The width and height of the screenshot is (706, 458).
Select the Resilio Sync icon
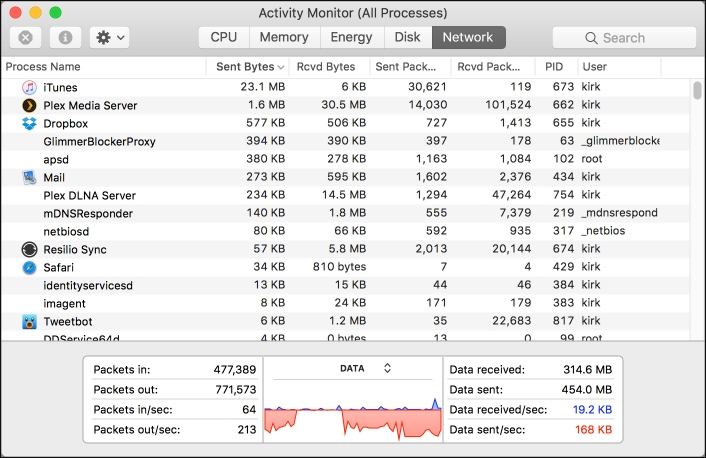click(x=29, y=249)
